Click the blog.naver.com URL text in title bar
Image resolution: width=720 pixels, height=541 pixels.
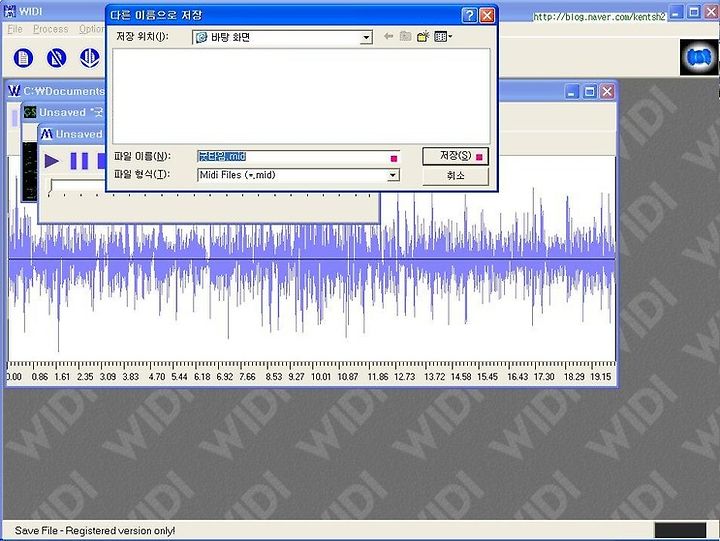(x=599, y=17)
